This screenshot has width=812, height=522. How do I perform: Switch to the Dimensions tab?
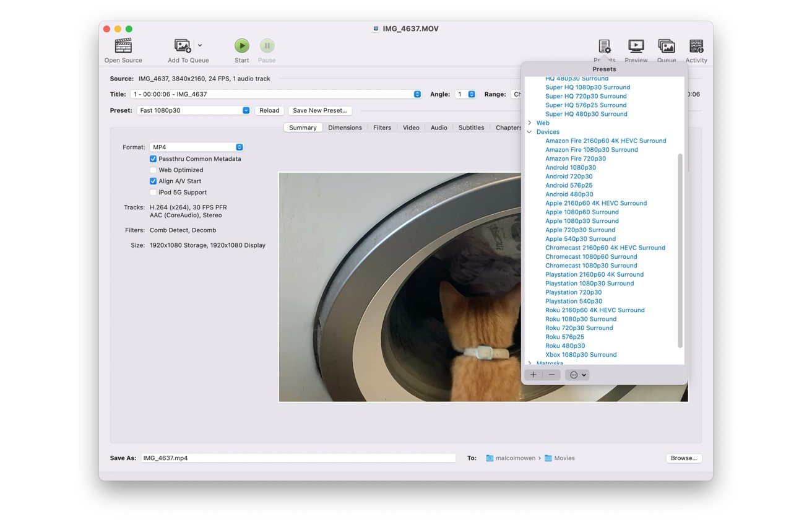pos(345,128)
